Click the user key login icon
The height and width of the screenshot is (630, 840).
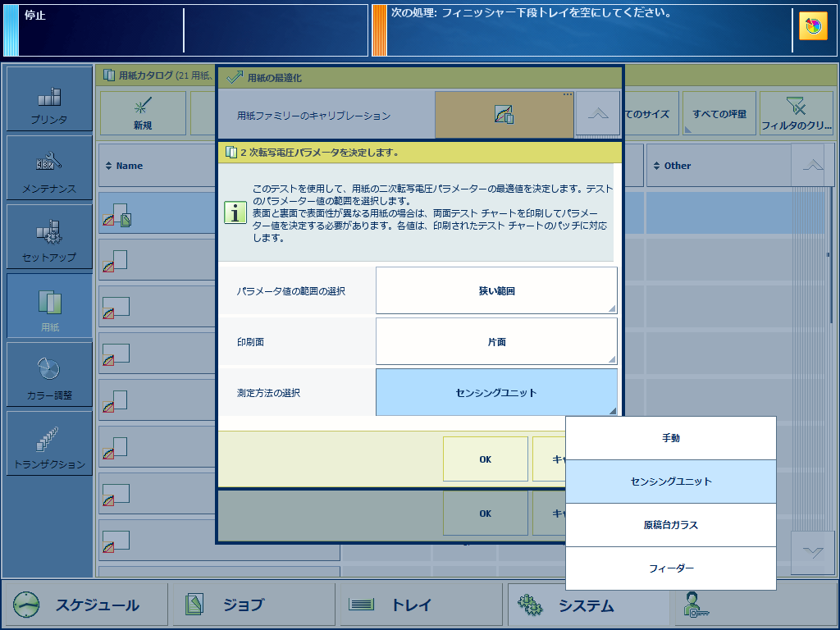[696, 605]
